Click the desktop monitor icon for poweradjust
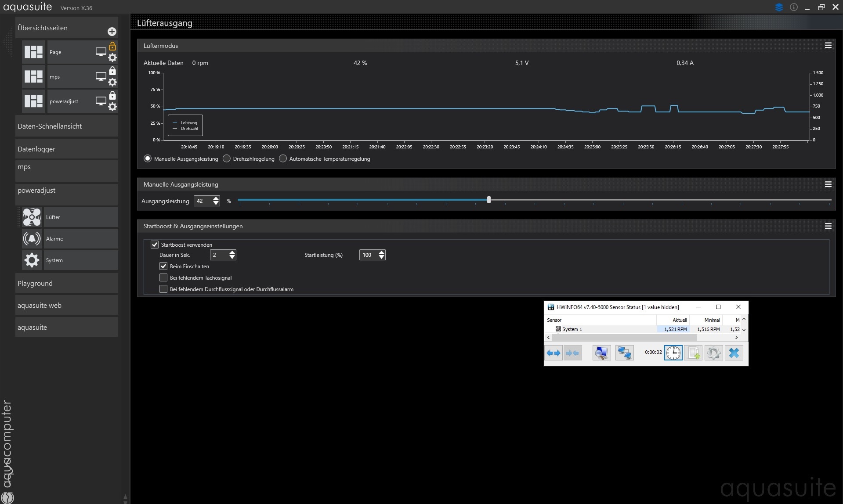This screenshot has width=843, height=504. (x=101, y=101)
